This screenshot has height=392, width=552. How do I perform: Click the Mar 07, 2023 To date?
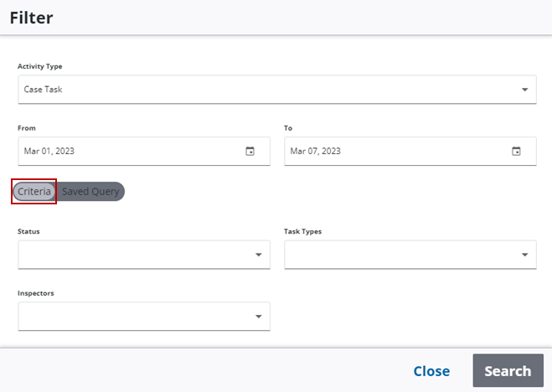[316, 152]
